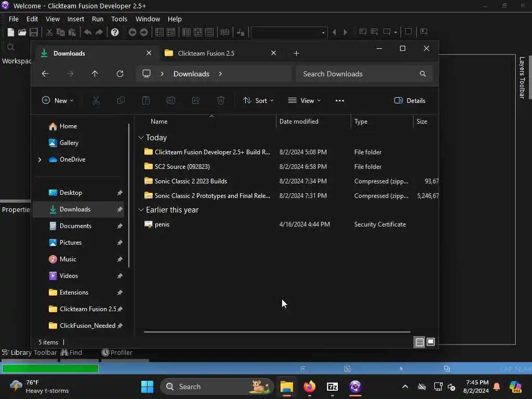This screenshot has height=399, width=532.
Task: Click the Rename icon in Explorer toolbar
Action: click(x=170, y=100)
